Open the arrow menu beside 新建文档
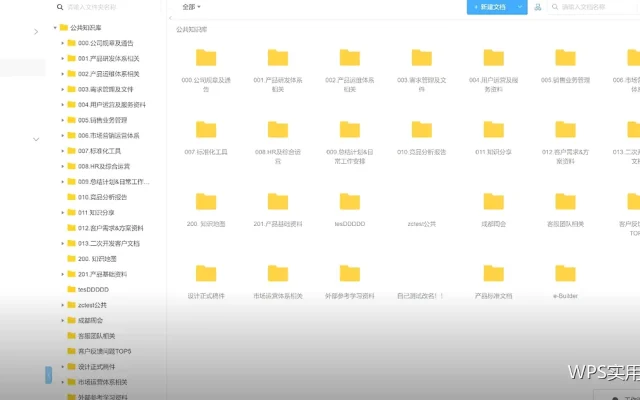The image size is (640, 400). (x=520, y=7)
